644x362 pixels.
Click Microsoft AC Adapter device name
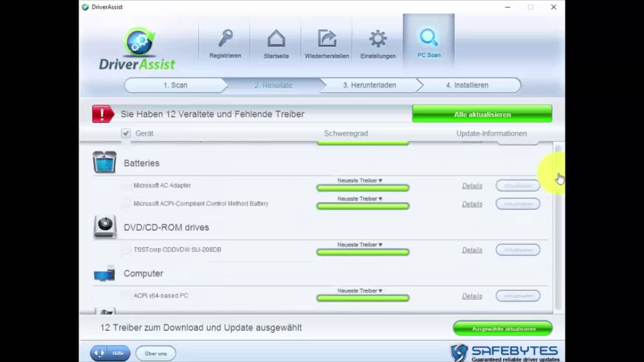coord(162,186)
